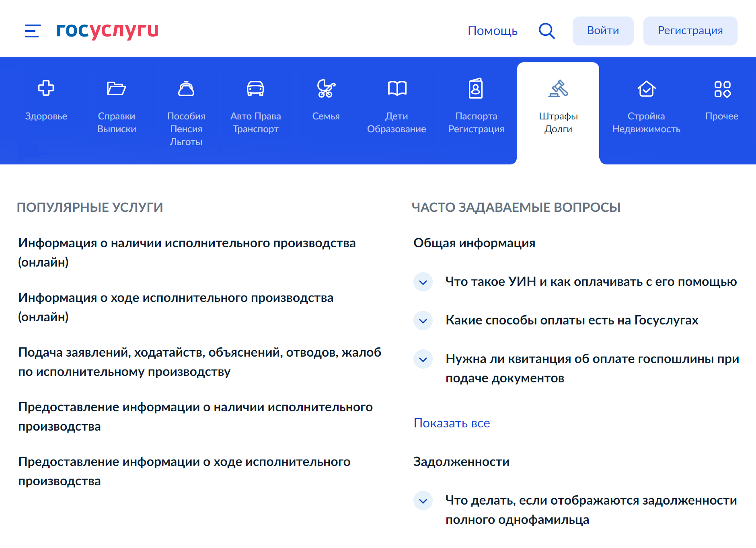756x548 pixels.
Task: Click question text Что такое УИН
Action: coord(591,281)
